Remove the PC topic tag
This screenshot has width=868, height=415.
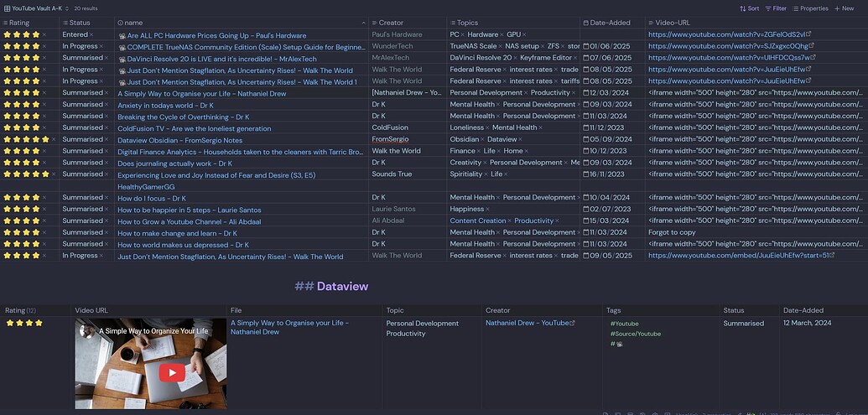click(x=463, y=35)
